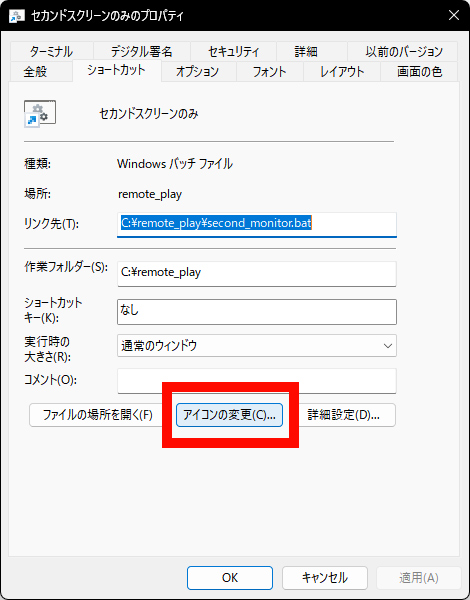
Task: Click the 作業フォルダー input field
Action: click(x=257, y=274)
